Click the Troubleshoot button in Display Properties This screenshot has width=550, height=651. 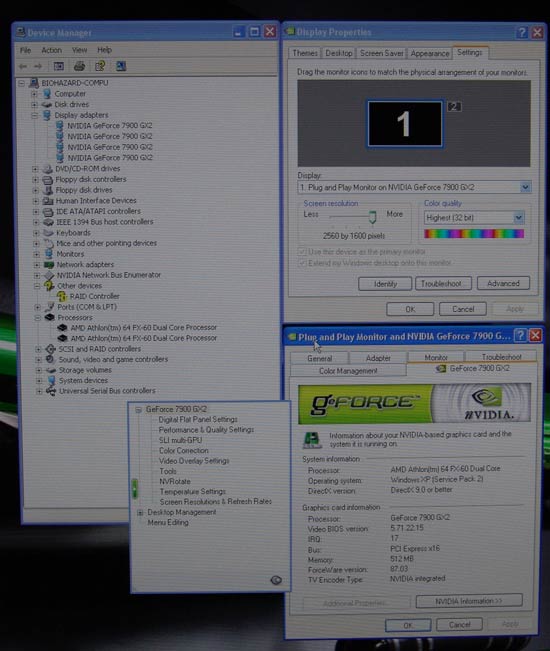443,284
